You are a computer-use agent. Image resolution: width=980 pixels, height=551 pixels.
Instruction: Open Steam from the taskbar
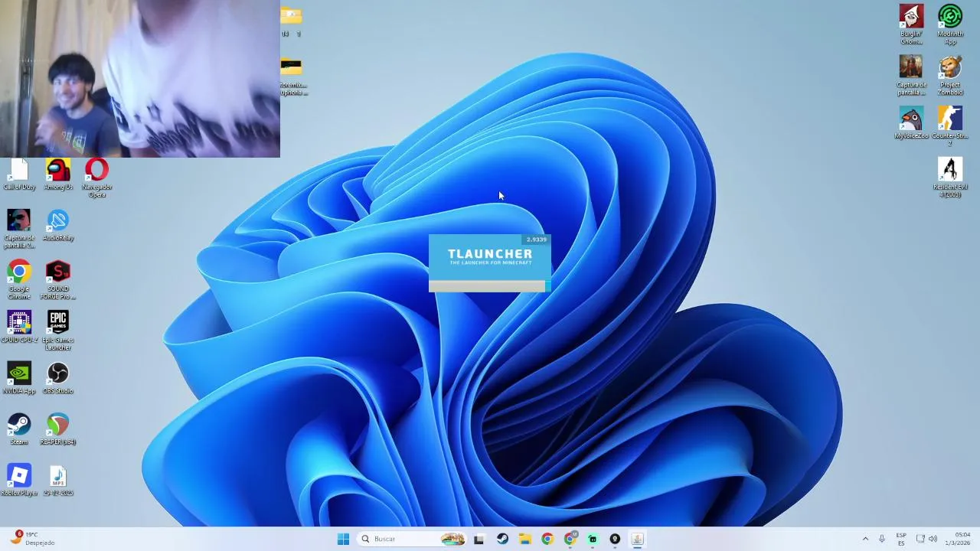pos(502,539)
